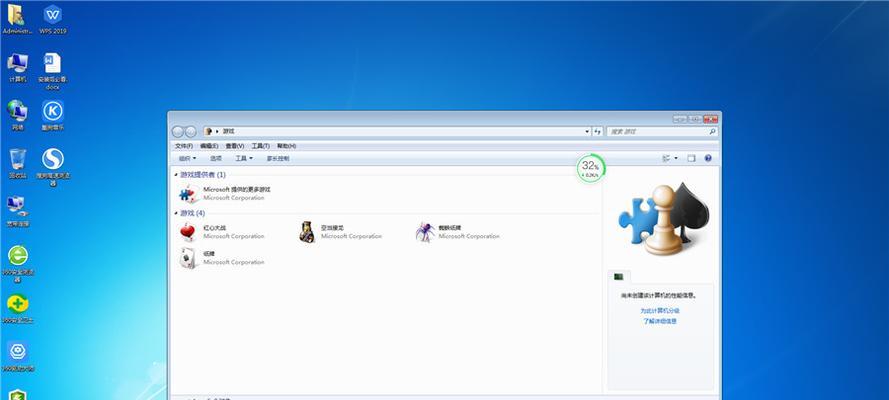Launch Sogou browser desktop icon
Image resolution: width=889 pixels, height=400 pixels.
coord(53,167)
